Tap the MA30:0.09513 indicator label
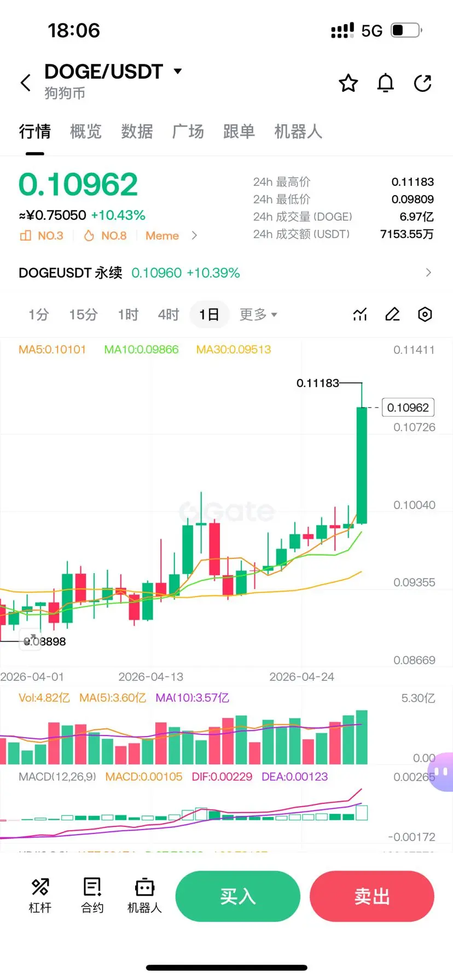The height and width of the screenshot is (980, 453). click(234, 349)
